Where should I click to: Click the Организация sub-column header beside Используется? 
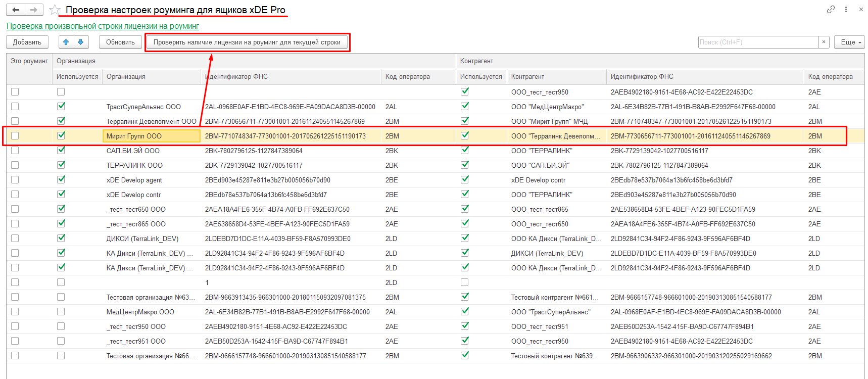coord(152,77)
